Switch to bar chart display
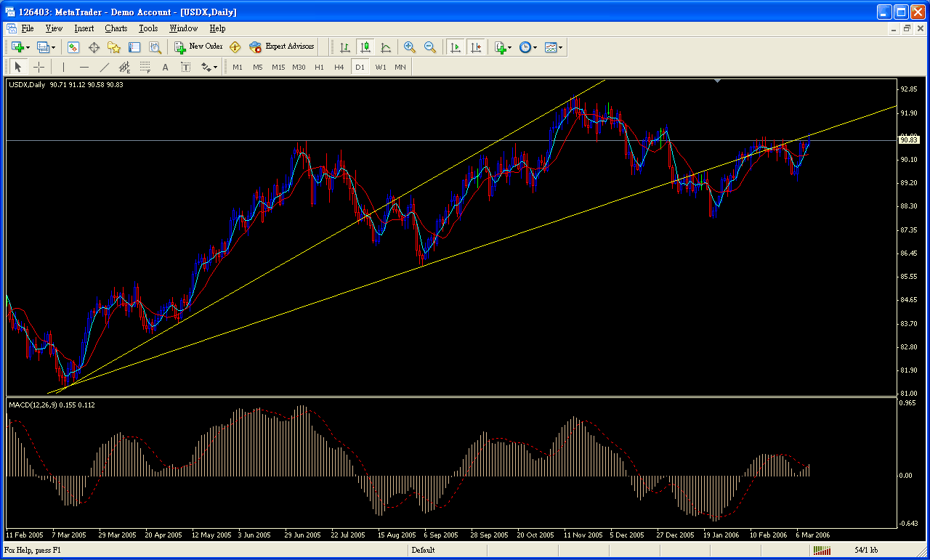The image size is (930, 560). pos(345,47)
